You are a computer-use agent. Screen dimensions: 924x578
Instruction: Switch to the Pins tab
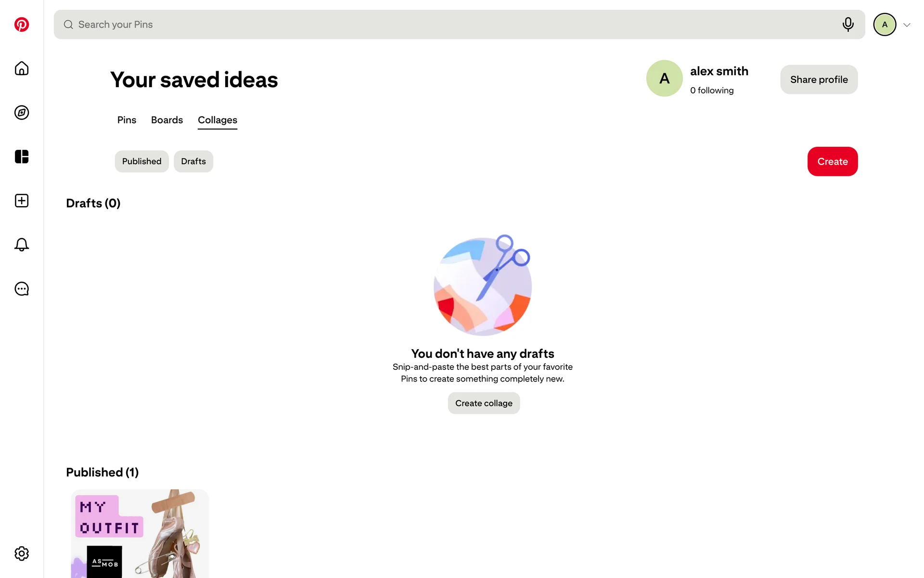[127, 120]
